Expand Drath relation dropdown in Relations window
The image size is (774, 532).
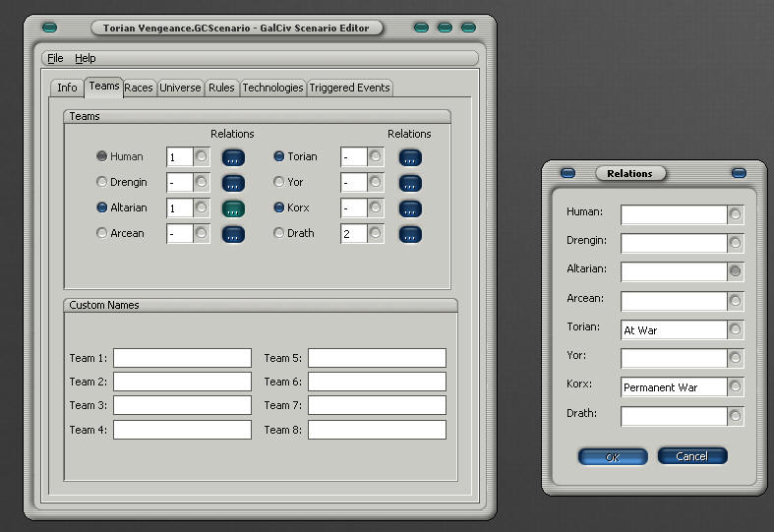[x=735, y=416]
